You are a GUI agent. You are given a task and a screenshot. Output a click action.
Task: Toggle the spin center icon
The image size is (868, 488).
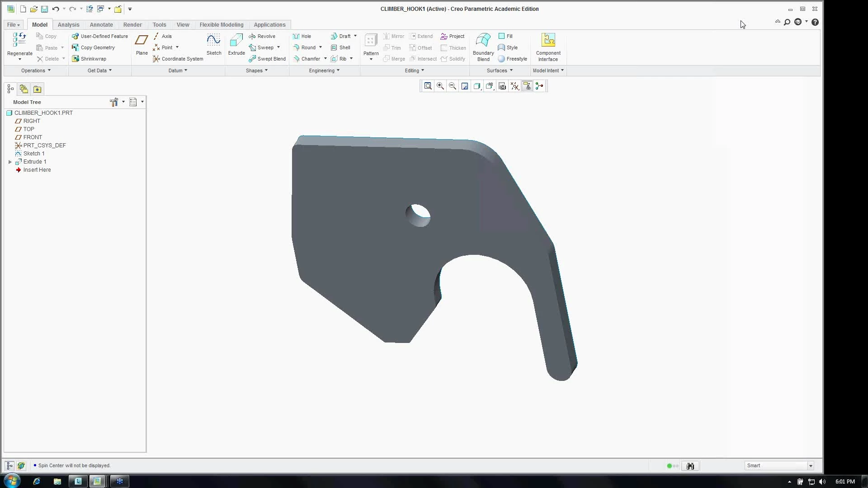coord(539,86)
